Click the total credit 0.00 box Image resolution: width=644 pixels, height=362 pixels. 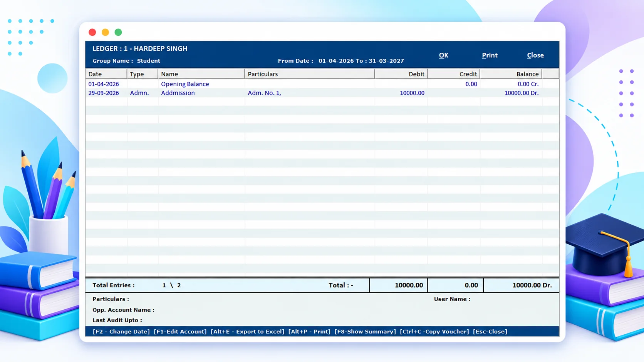(x=455, y=285)
